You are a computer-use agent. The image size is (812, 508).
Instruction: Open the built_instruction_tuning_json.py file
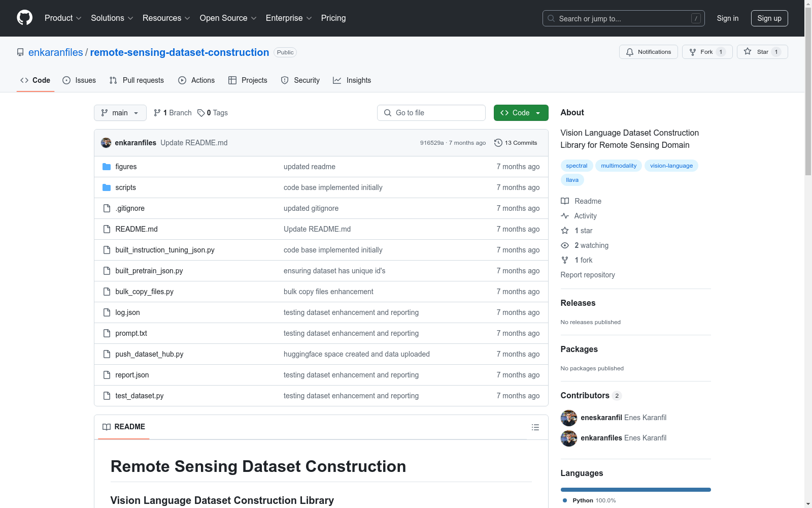click(x=165, y=250)
